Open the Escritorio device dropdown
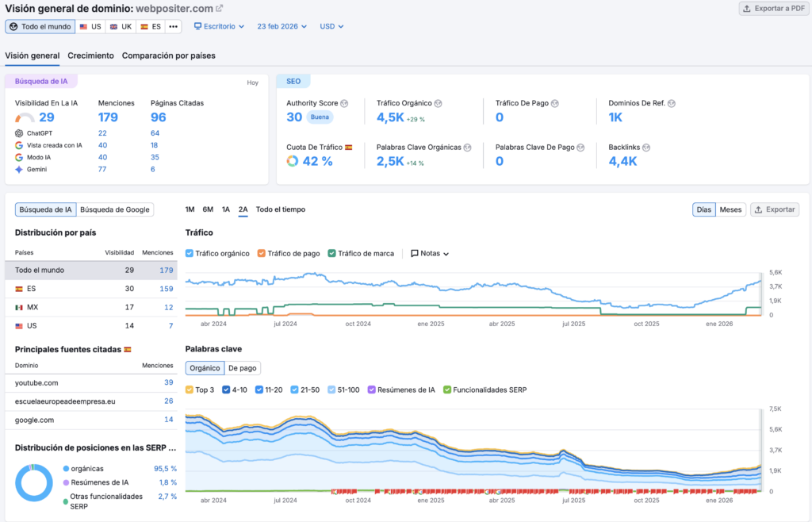 [219, 26]
